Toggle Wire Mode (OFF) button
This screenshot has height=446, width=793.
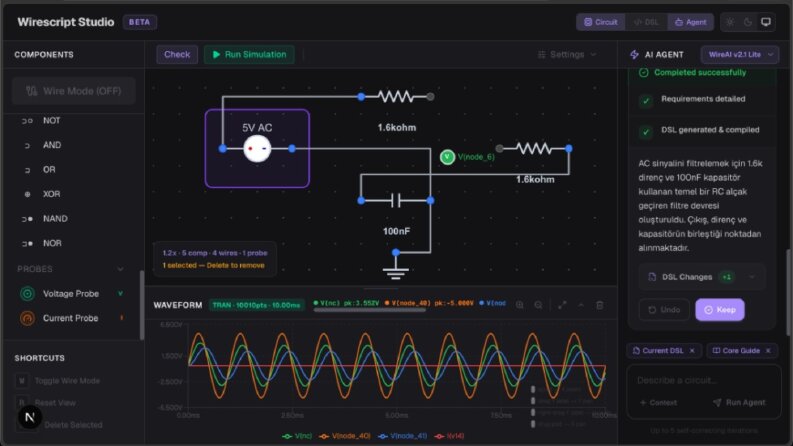tap(74, 91)
